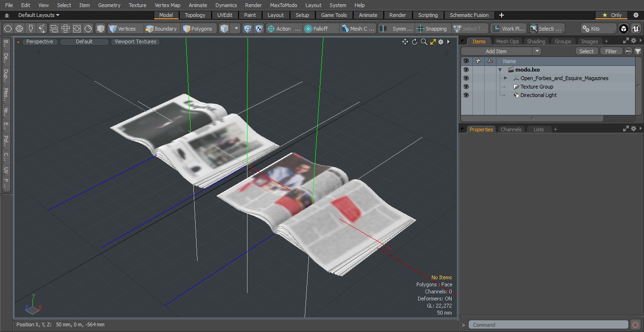The height and width of the screenshot is (332, 644).
Task: Expand the Open_Forbes_and_Esquire_Magazines tree item
Action: (505, 78)
